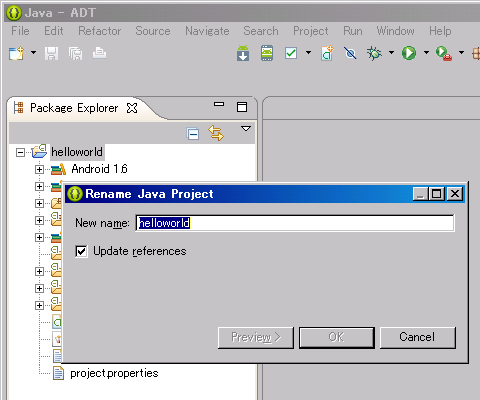Click the OK button
The image size is (480, 400).
[337, 338]
